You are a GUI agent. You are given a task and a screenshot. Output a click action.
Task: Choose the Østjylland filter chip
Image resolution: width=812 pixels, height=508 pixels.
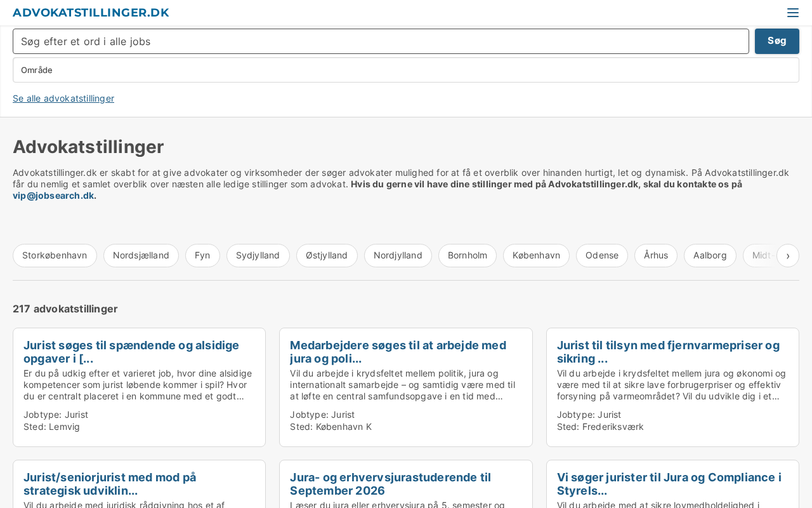point(327,255)
